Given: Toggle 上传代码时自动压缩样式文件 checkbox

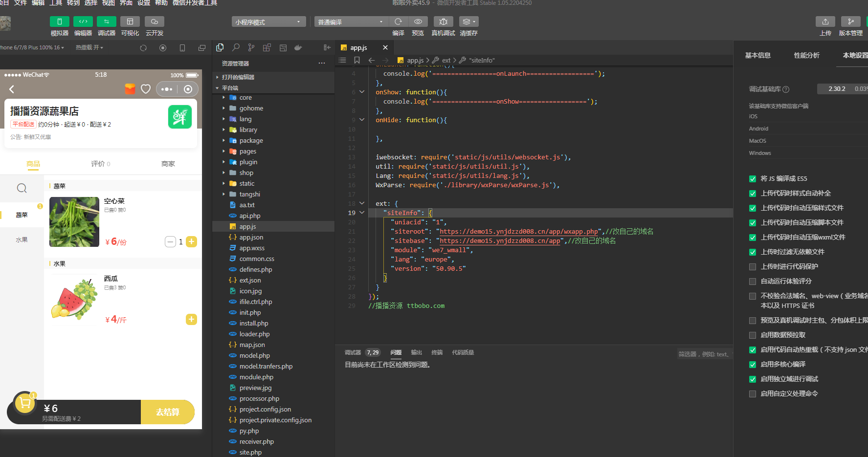Looking at the screenshot, I should tap(753, 208).
